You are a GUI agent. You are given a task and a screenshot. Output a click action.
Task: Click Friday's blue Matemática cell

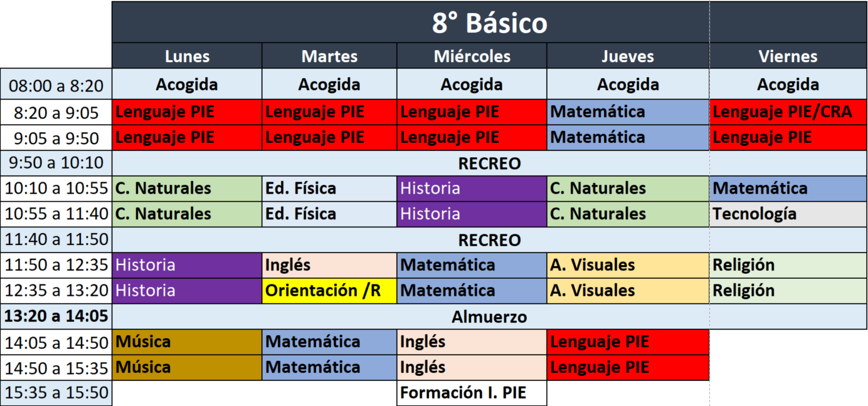[788, 188]
